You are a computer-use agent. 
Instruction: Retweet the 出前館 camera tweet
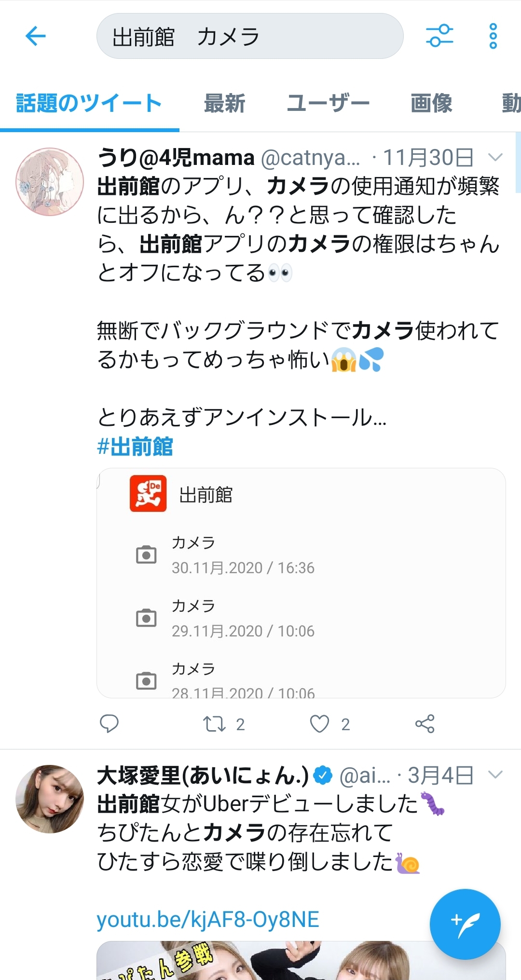click(214, 723)
